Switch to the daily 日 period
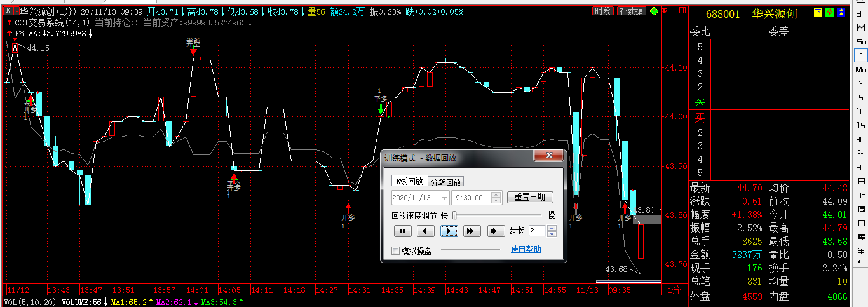868x307 pixels. [861, 181]
